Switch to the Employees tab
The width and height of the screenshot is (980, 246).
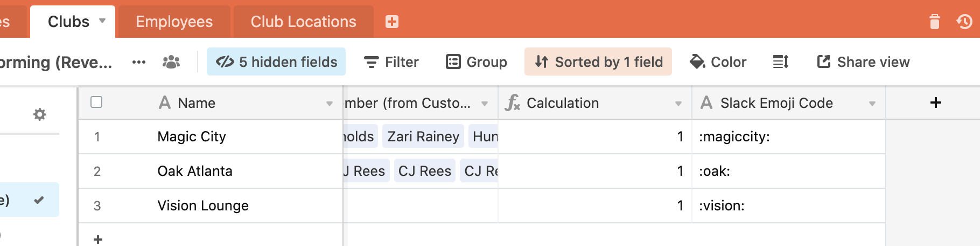(174, 22)
